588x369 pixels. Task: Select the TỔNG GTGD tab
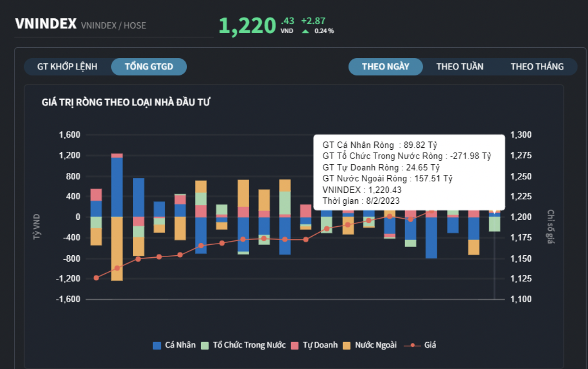[149, 66]
